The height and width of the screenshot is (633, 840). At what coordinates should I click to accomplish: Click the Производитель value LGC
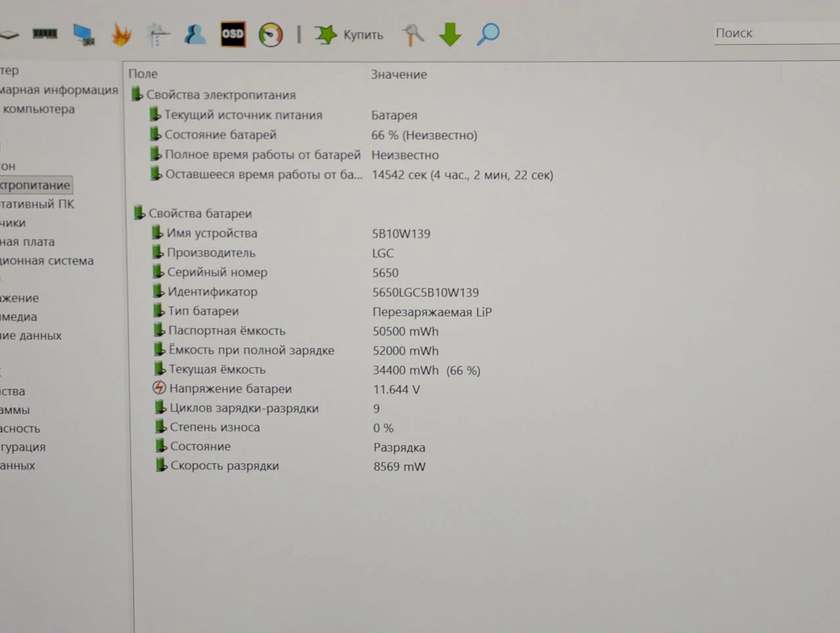[x=383, y=253]
